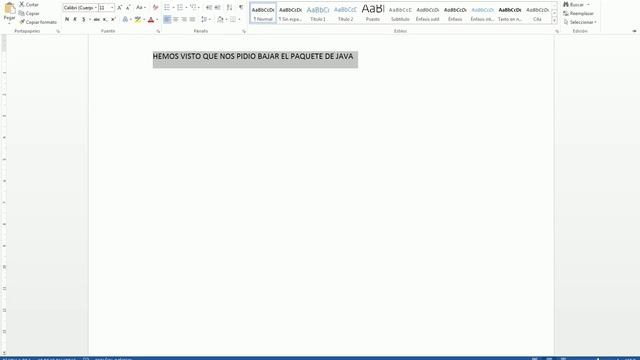Activate Copiar formato painter
The image size is (640, 360).
(38, 22)
